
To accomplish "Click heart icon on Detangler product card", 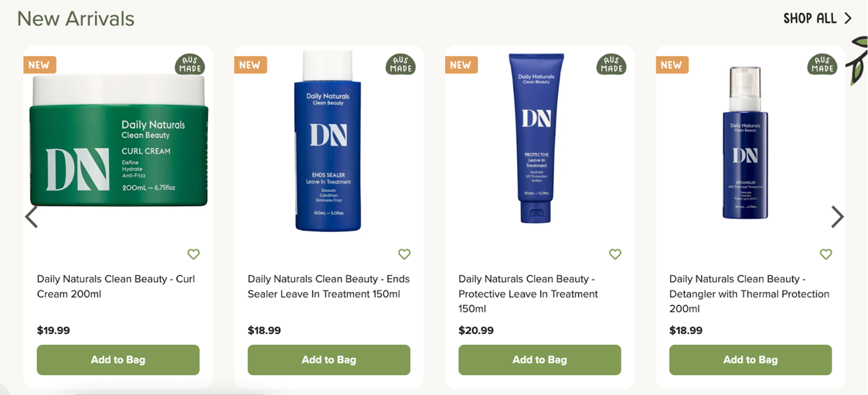I will (x=826, y=254).
